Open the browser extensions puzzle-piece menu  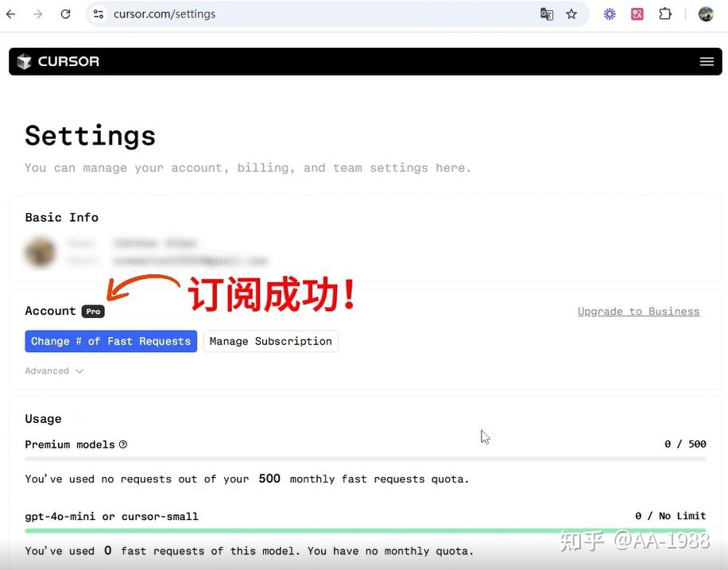(664, 14)
